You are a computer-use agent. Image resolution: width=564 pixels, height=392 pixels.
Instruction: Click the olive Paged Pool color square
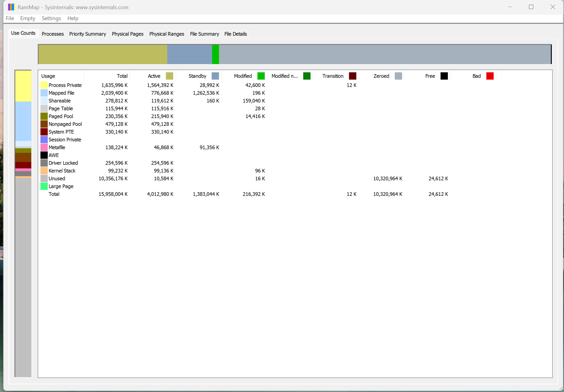point(44,116)
